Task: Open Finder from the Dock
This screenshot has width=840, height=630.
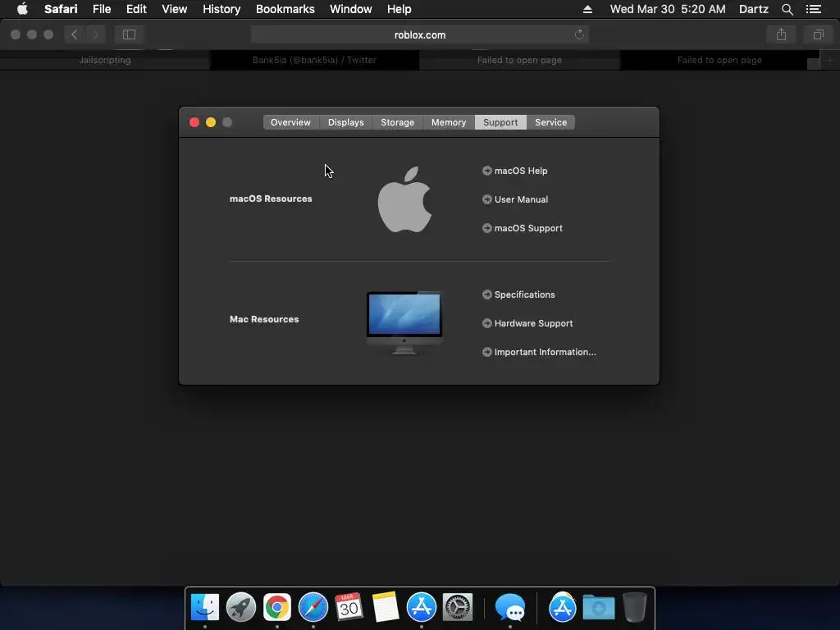Action: click(x=205, y=607)
